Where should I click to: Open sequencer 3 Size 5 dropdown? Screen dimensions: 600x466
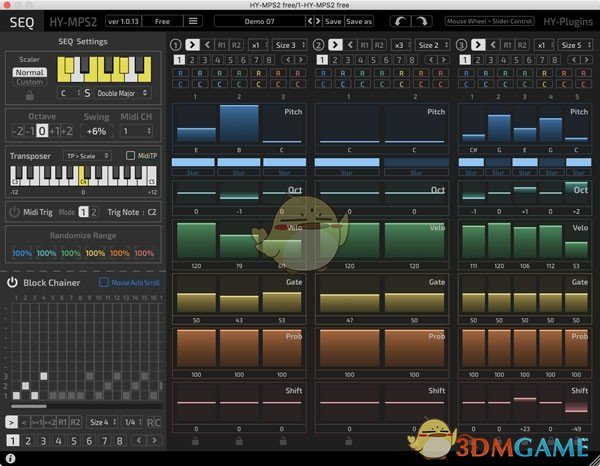tap(574, 45)
